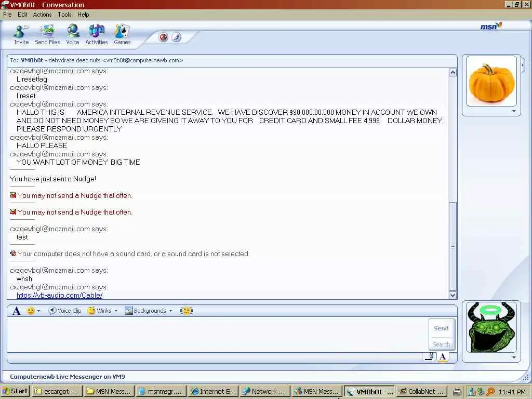Image resolution: width=532 pixels, height=399 pixels.
Task: Open the Actions menu
Action: pos(43,15)
